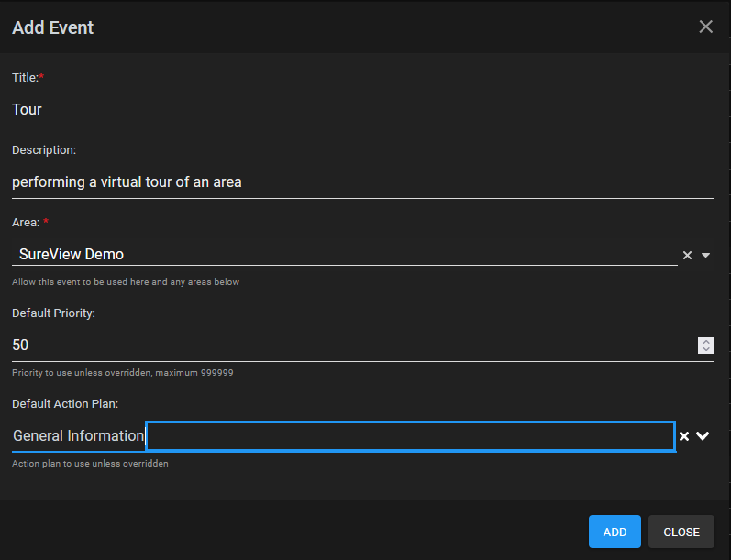Open the Area dropdown arrow
The height and width of the screenshot is (560, 731).
706,256
